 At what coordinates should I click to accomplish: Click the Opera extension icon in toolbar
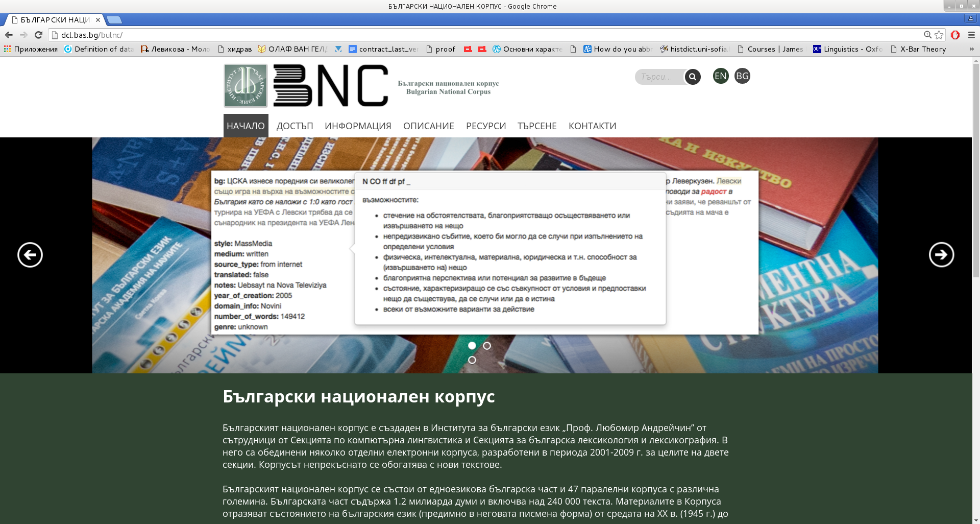[955, 35]
